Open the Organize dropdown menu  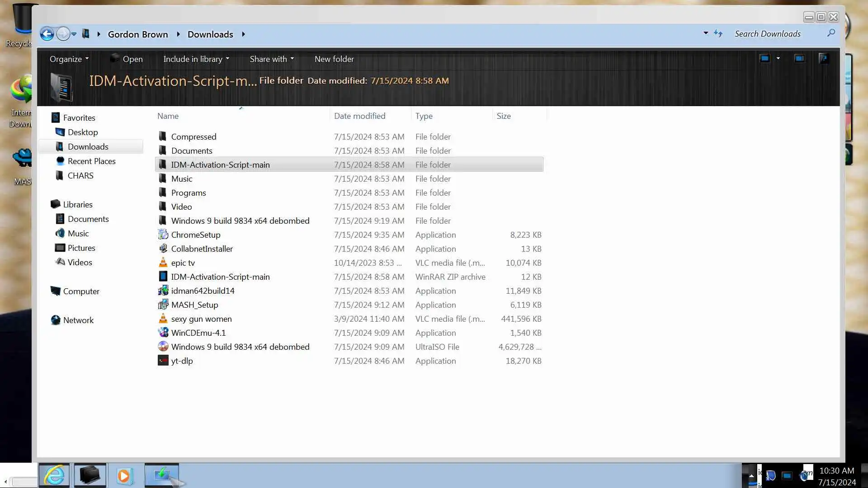(x=69, y=59)
